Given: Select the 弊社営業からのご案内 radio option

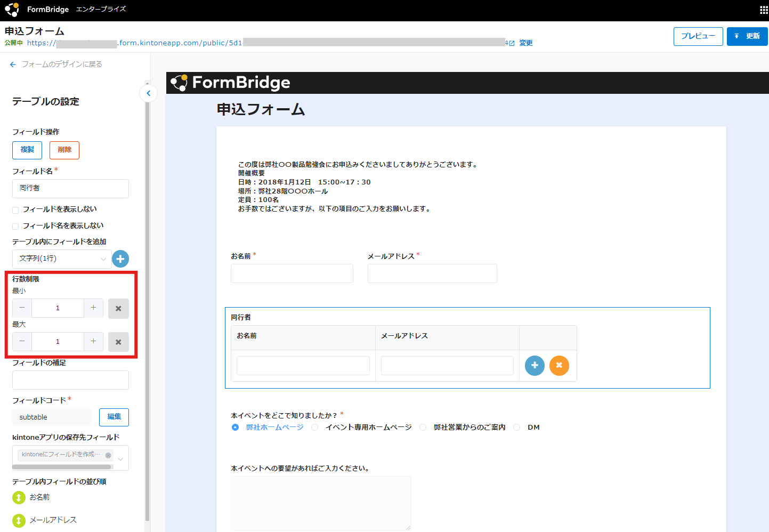Looking at the screenshot, I should pyautogui.click(x=423, y=428).
